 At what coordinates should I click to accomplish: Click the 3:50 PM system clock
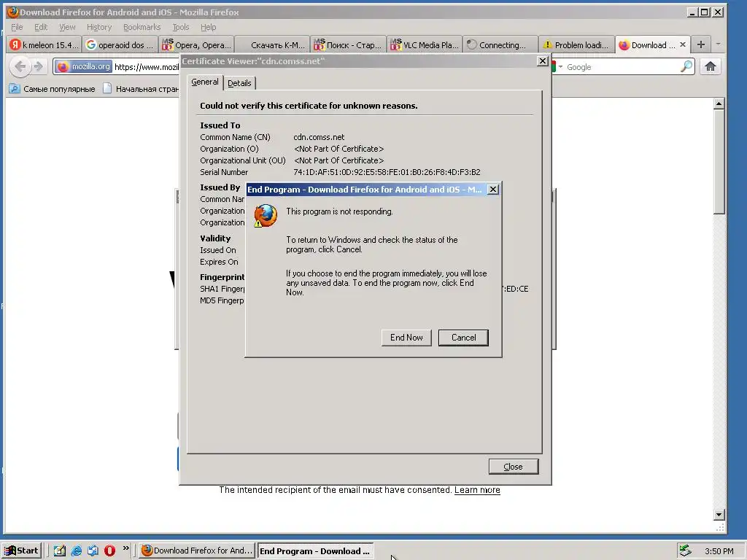(x=719, y=551)
